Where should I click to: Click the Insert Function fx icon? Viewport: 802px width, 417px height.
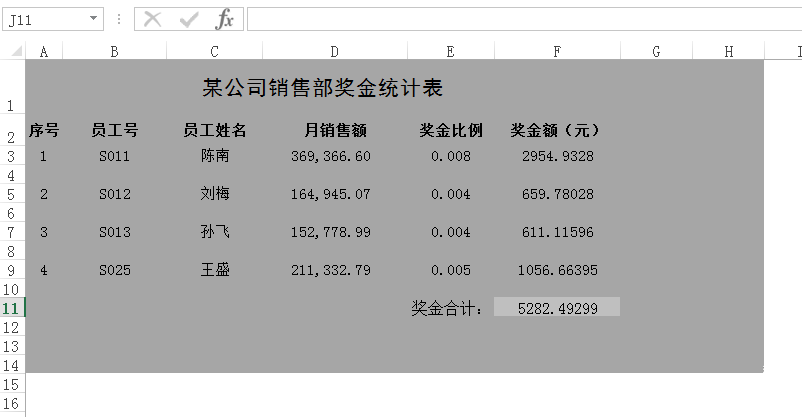tap(225, 19)
